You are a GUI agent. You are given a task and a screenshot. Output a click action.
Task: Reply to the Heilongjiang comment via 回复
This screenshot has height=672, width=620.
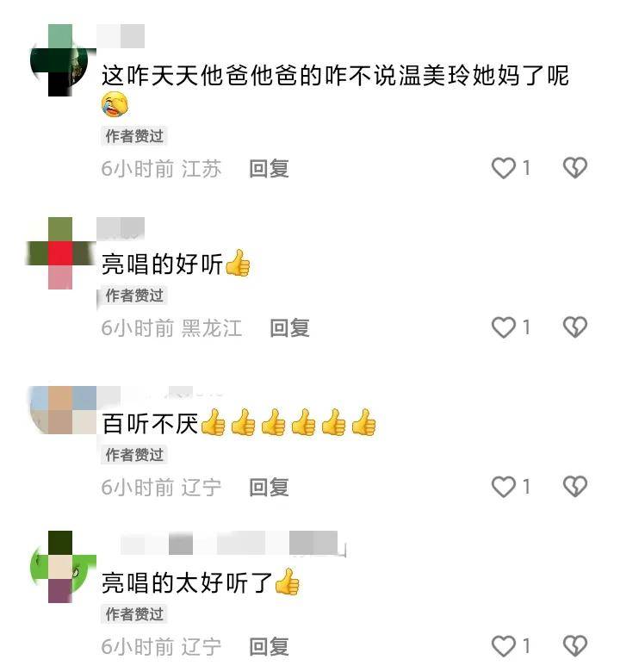click(289, 328)
